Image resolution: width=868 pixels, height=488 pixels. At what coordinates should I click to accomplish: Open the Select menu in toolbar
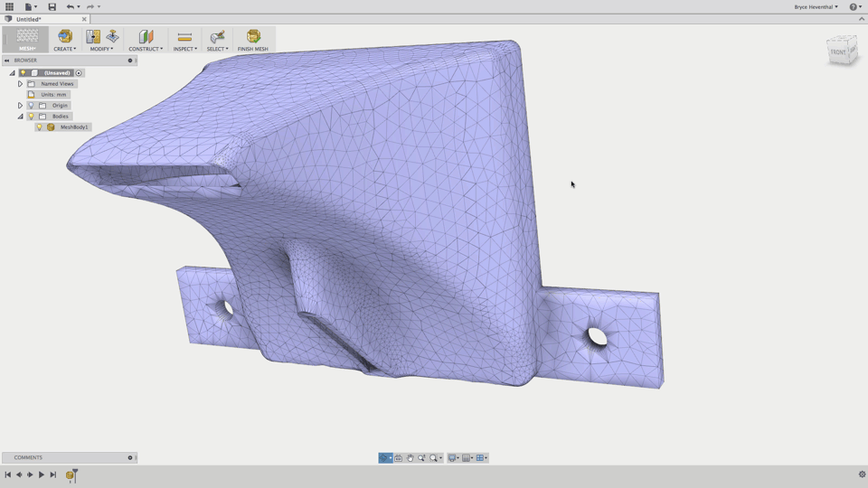(x=217, y=49)
